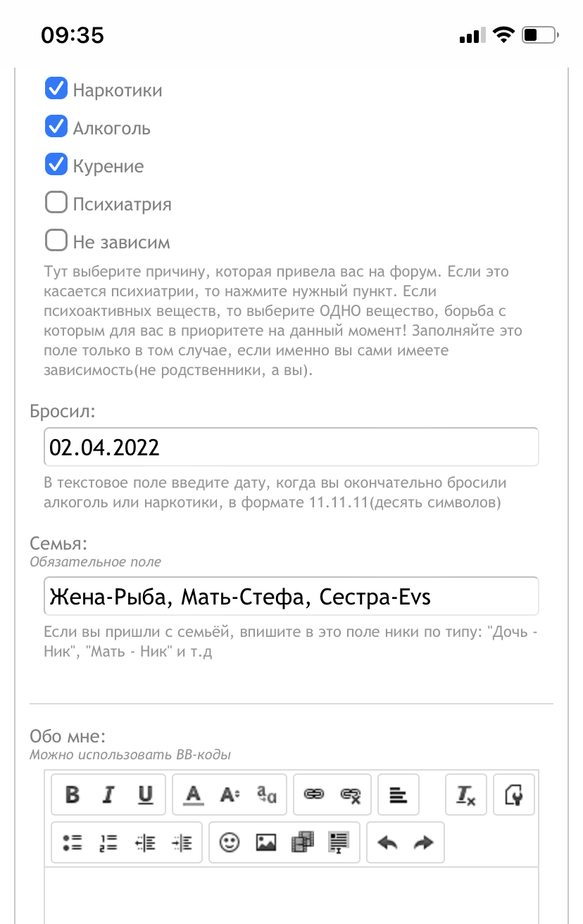Remove link with the unlink icon
Image resolution: width=583 pixels, height=924 pixels.
pyautogui.click(x=351, y=795)
